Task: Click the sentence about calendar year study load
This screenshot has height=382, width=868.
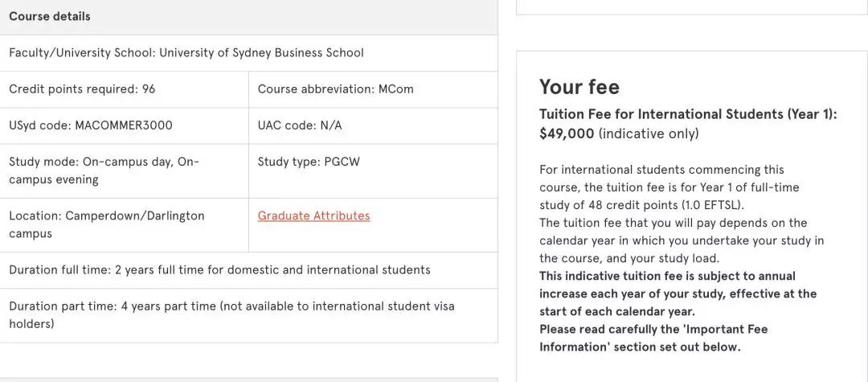Action: pos(682,240)
